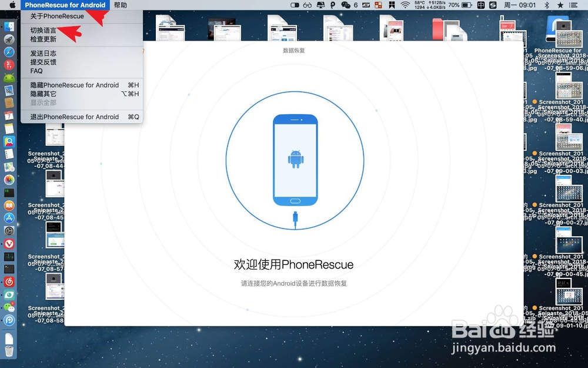Select desktop thumbnail ending -07_09-00-03
Image resolution: width=588 pixels, height=368 pixels.
(x=569, y=141)
